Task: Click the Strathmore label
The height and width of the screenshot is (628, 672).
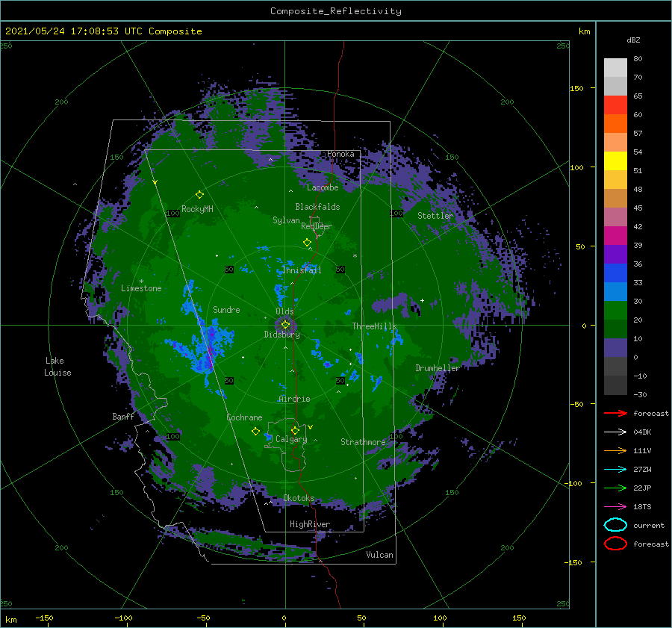Action: pos(363,442)
